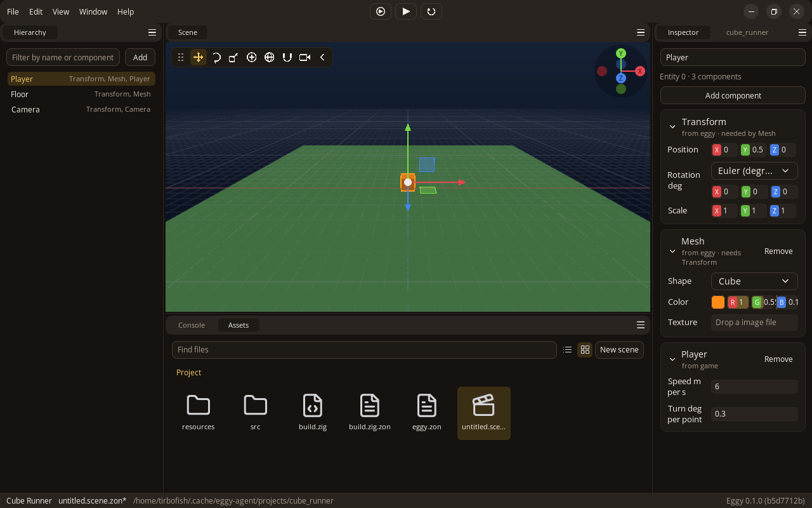Select the Rotate tool in scene toolbar
This screenshot has height=508, width=812.
(216, 57)
